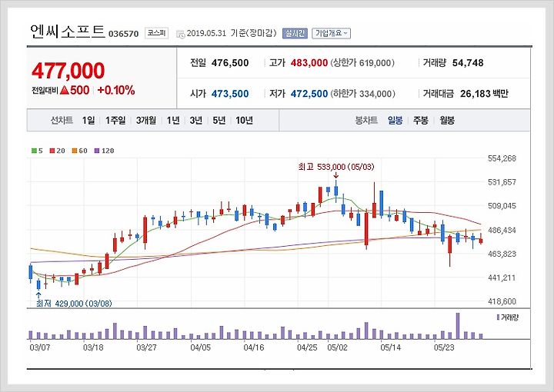The width and height of the screenshot is (554, 392).
Task: Click the tallest volume bar near 05/23
Action: [458, 326]
